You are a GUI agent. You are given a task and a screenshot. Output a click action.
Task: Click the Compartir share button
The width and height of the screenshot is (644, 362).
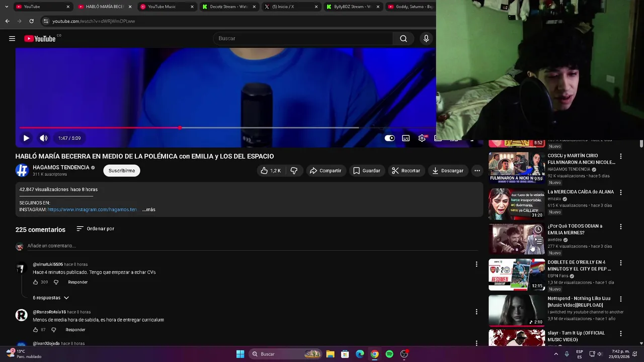[x=326, y=171]
